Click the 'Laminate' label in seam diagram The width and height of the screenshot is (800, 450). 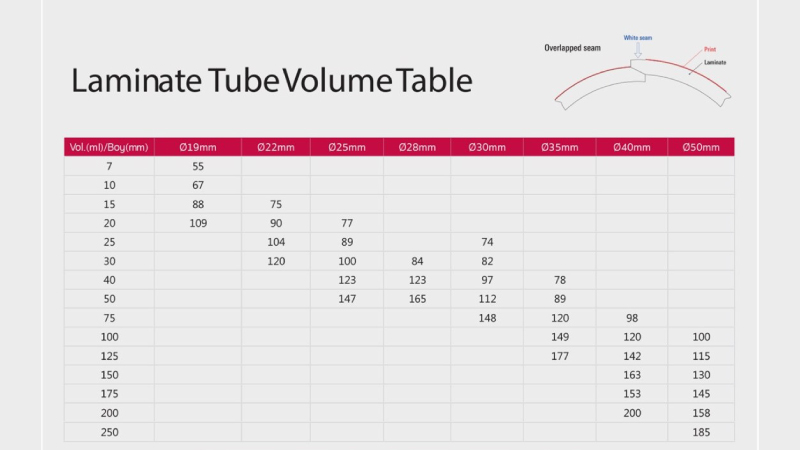click(x=715, y=62)
